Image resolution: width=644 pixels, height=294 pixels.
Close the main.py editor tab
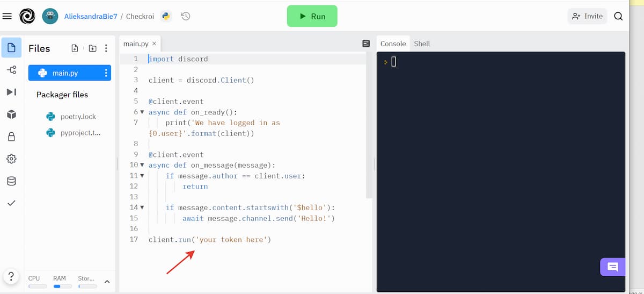tap(154, 44)
